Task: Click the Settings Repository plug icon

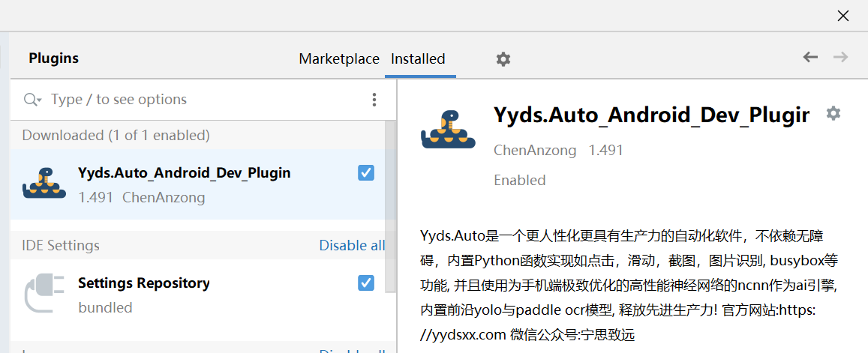Action: point(44,295)
